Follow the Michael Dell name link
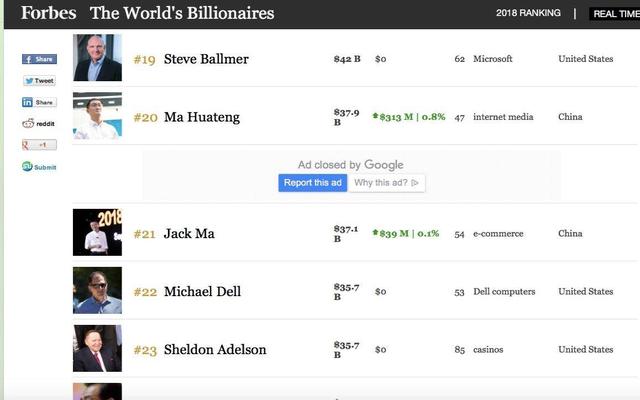This screenshot has width=640, height=400. coord(202,291)
